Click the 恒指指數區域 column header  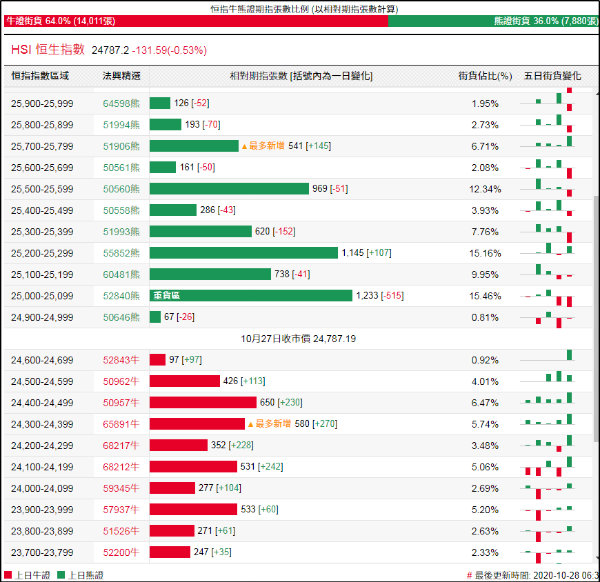pyautogui.click(x=40, y=76)
